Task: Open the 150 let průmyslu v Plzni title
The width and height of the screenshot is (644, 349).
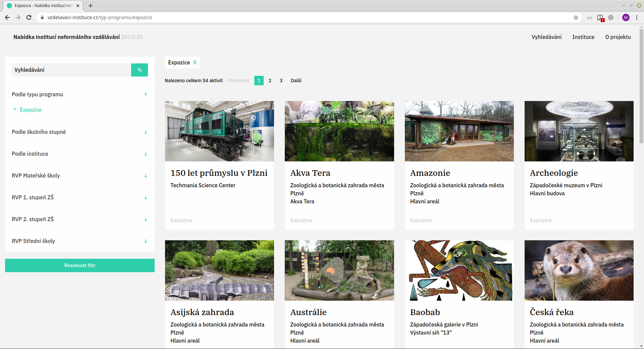Action: click(219, 173)
